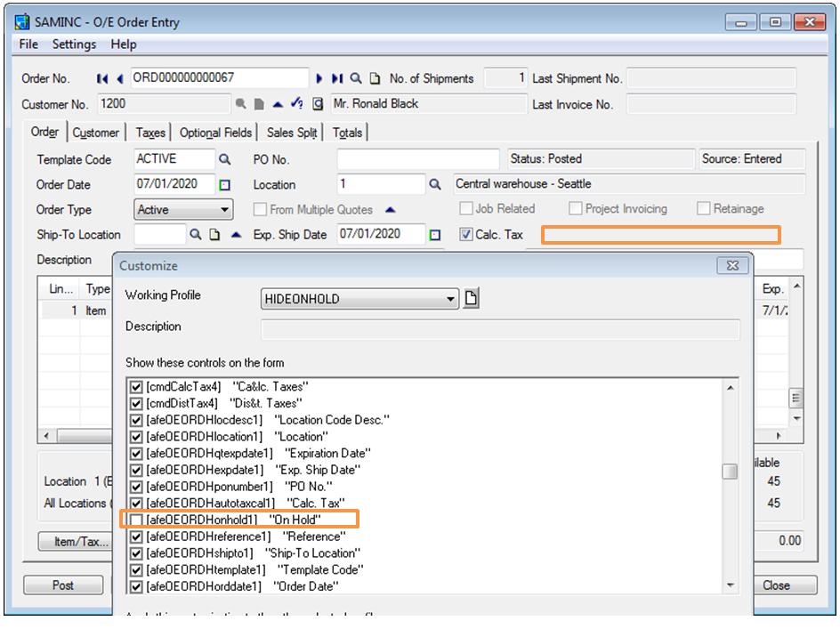This screenshot has height=629, width=840.
Task: Click scroll-down arrow in controls list
Action: coord(730,585)
